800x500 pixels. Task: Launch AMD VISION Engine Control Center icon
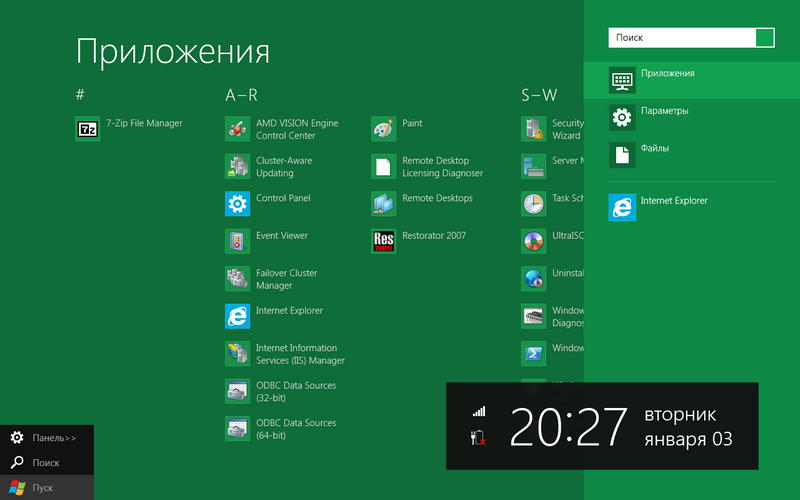[x=237, y=129]
